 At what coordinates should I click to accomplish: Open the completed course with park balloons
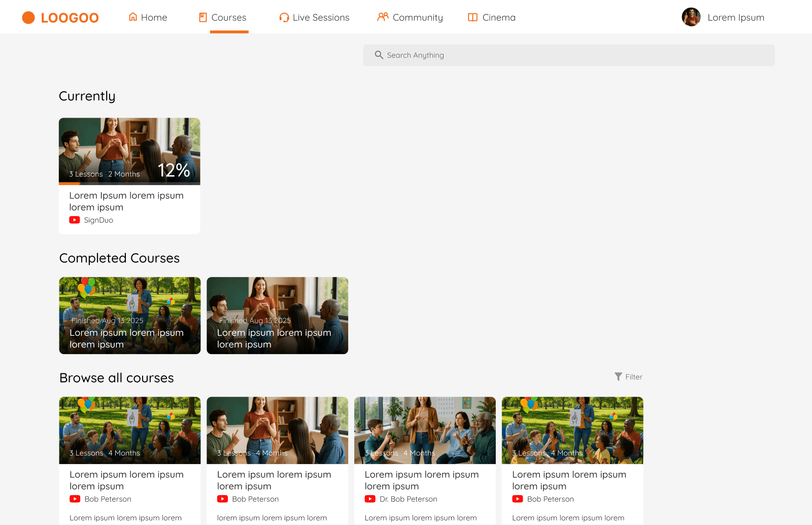(x=130, y=316)
